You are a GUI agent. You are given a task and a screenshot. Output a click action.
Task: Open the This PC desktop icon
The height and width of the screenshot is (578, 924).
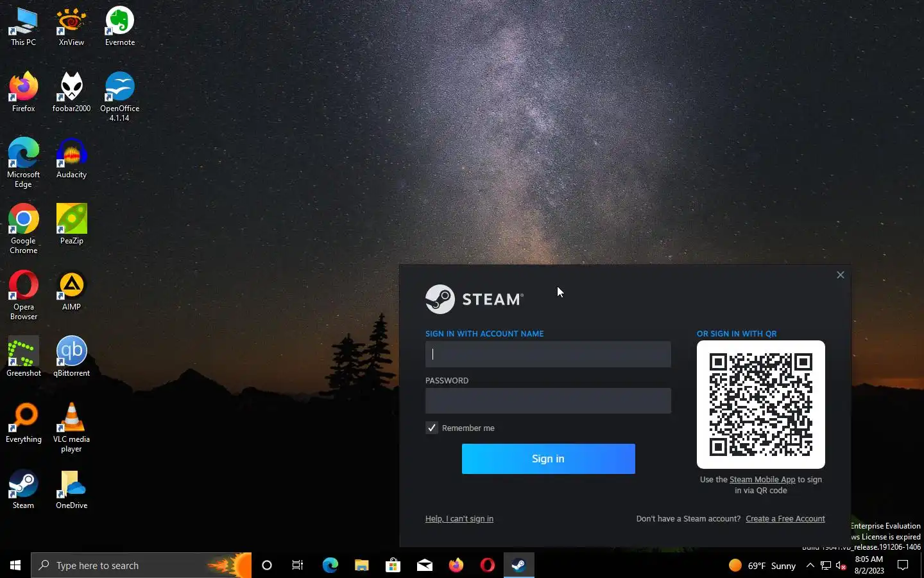coord(23,27)
